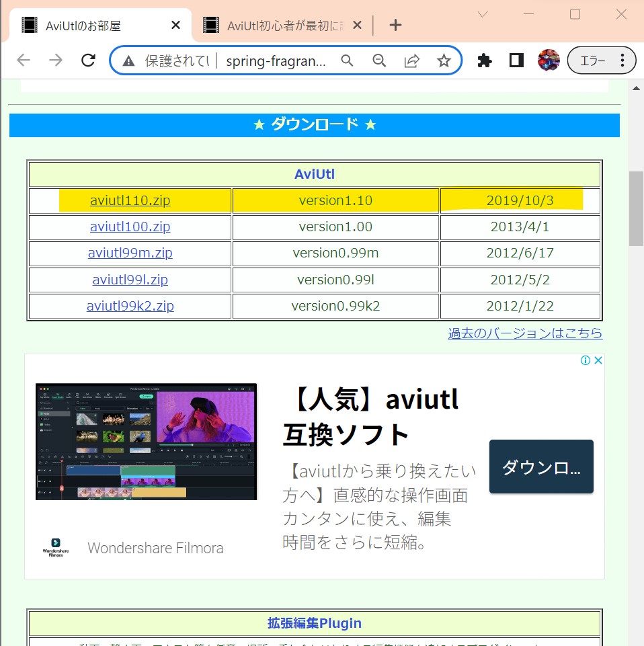Click the Wondershare Filmora logo icon
Screen dimensions: 644x646
point(56,548)
